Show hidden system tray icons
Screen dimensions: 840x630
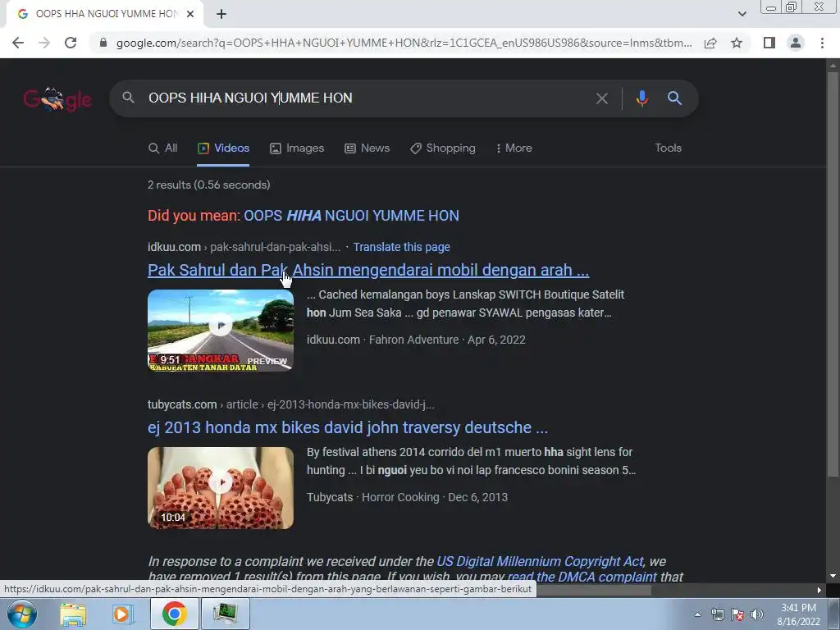(697, 614)
